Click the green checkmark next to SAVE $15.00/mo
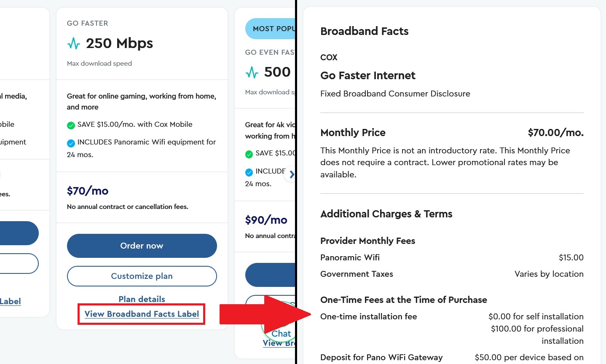The width and height of the screenshot is (606, 364). [71, 125]
